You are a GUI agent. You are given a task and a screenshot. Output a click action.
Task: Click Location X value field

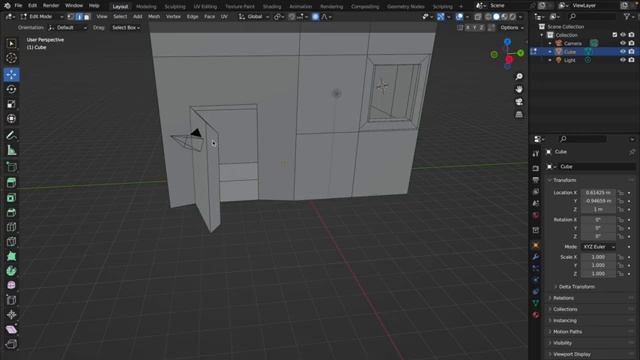click(598, 193)
